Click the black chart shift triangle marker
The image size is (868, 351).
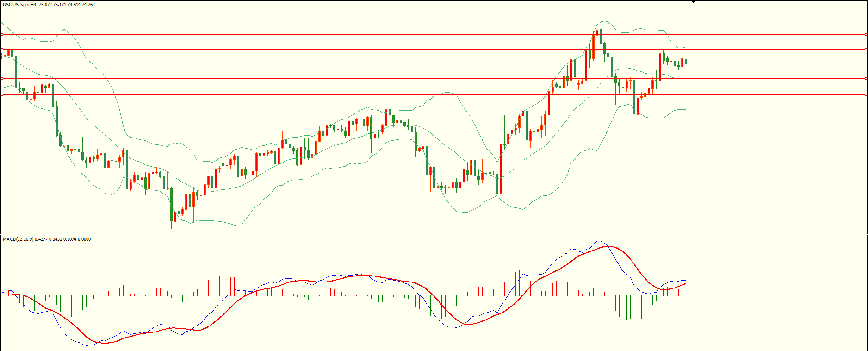coord(693,2)
